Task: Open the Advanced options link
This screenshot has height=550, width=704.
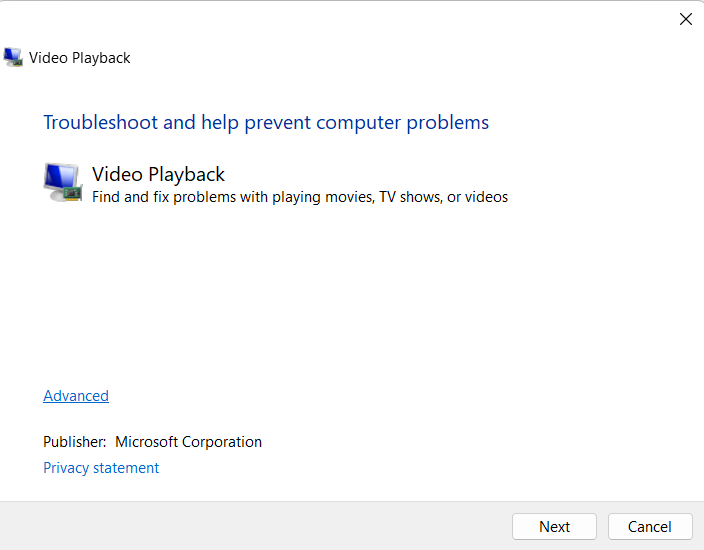Action: 76,396
